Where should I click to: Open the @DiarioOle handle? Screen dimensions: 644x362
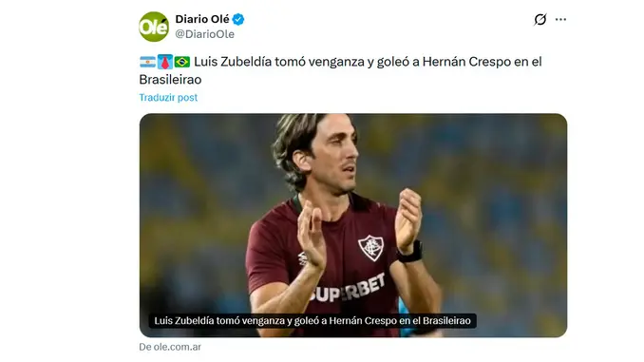coord(204,34)
